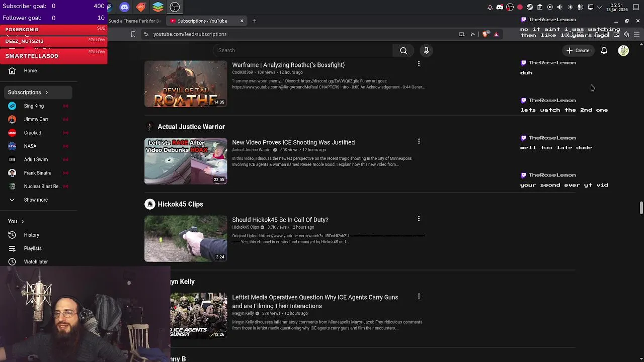Open Should Hickok45 Be In Call Of Duty title
The width and height of the screenshot is (644, 362).
pos(280,220)
